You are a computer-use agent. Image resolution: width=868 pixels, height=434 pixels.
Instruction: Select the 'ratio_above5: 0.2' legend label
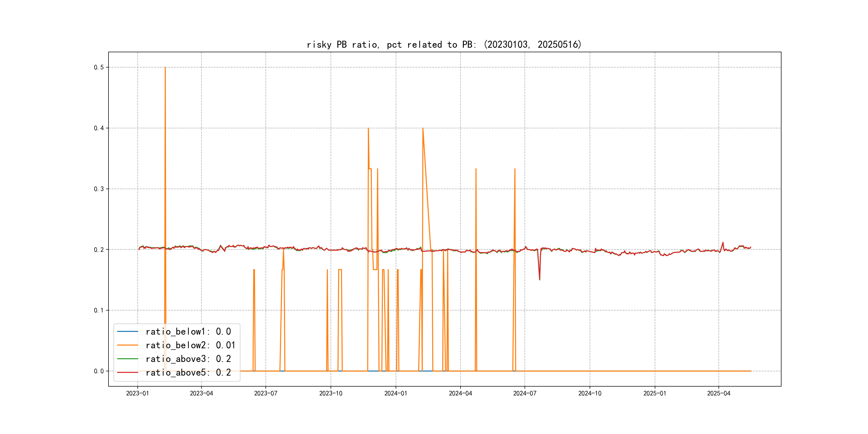pyautogui.click(x=188, y=372)
